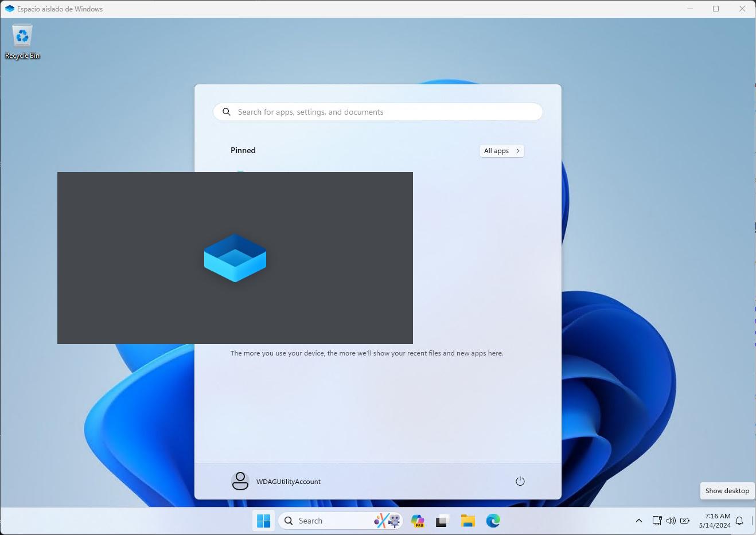Click the Espacio aislado de Windows title bar label

tap(59, 9)
